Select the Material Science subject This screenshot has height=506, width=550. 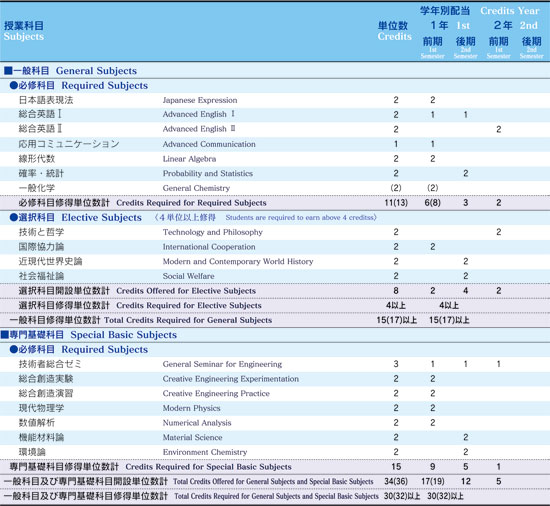tap(193, 438)
